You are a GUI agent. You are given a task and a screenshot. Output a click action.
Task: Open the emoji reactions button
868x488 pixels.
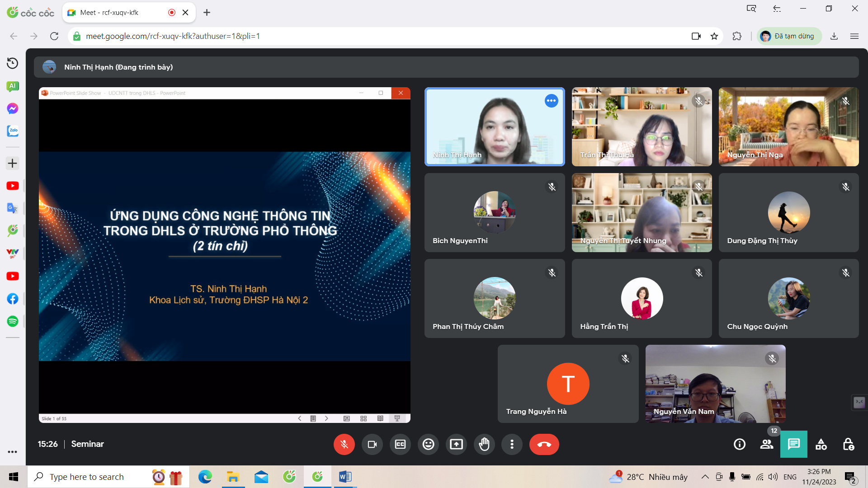point(428,445)
